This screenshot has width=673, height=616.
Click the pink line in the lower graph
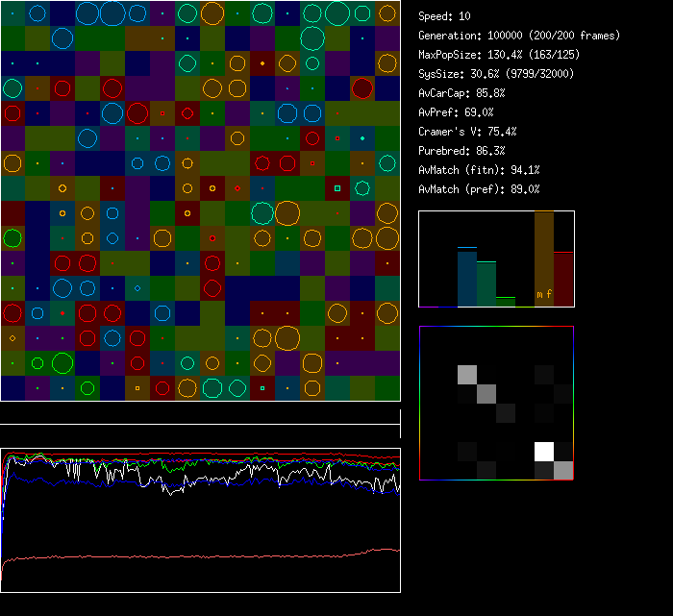192,556
